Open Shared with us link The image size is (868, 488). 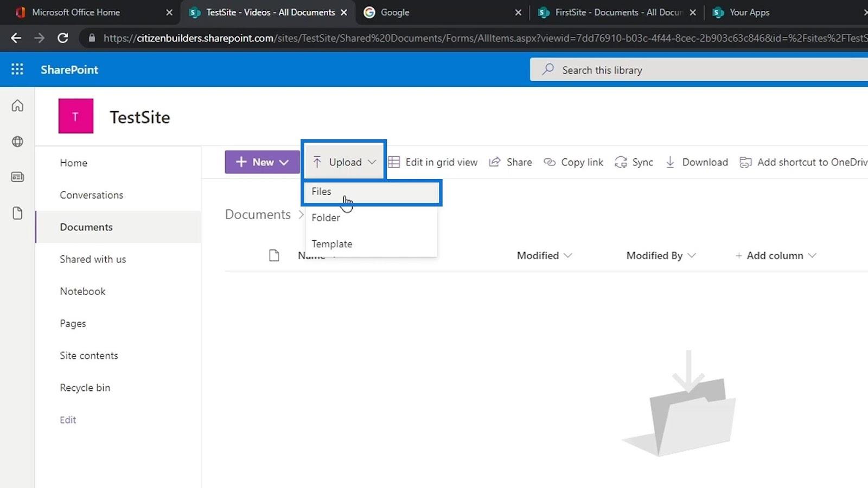93,259
